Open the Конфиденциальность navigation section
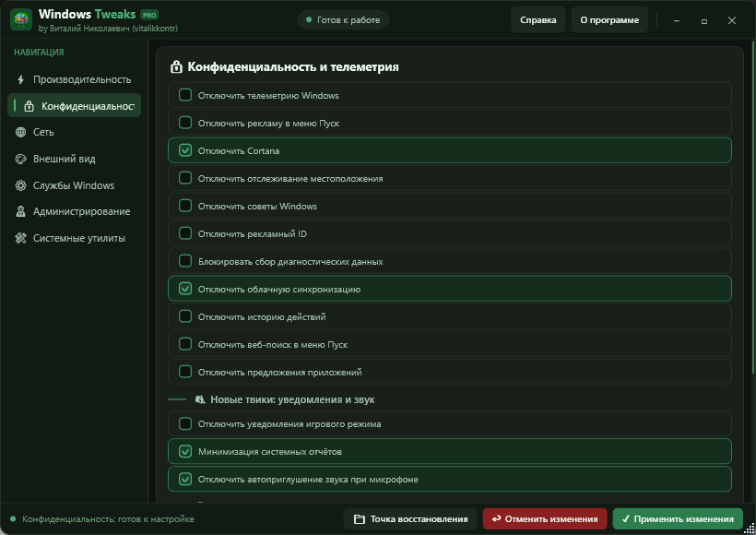The height and width of the screenshot is (535, 756). tap(75, 106)
